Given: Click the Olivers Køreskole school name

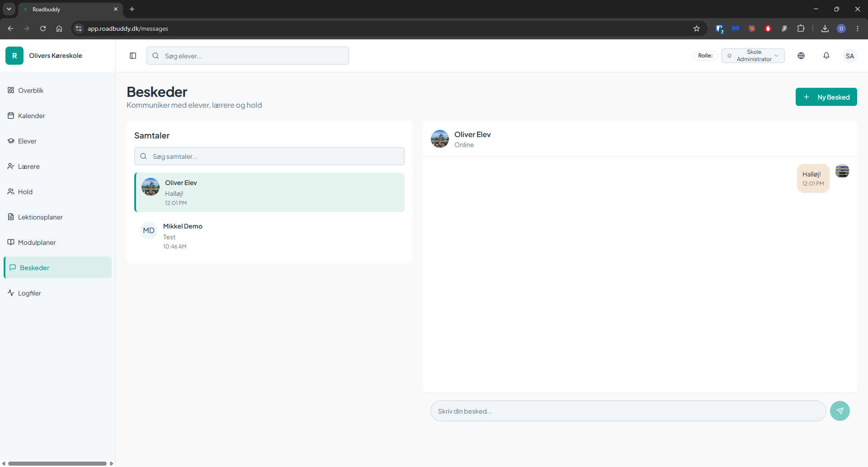Looking at the screenshot, I should coord(56,56).
